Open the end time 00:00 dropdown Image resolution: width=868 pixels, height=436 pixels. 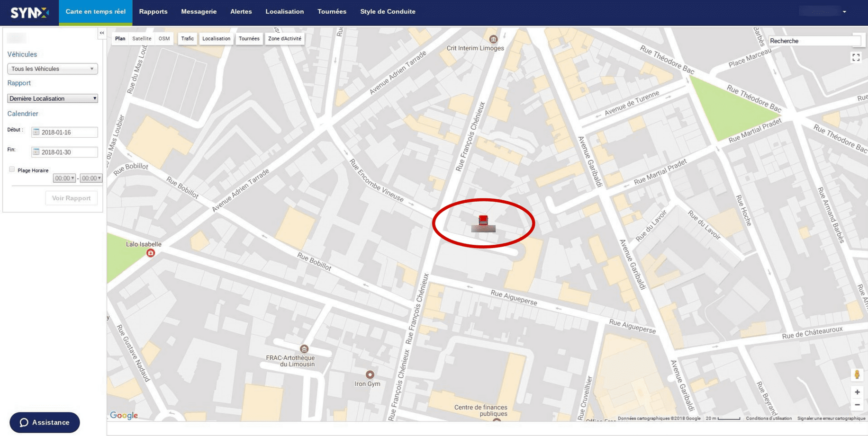[x=91, y=178]
